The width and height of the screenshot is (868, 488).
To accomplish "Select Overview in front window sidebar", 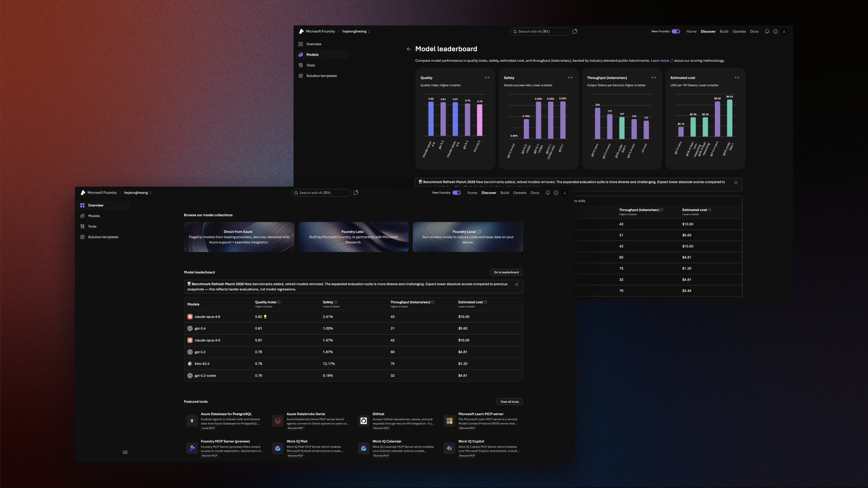I will [105, 205].
